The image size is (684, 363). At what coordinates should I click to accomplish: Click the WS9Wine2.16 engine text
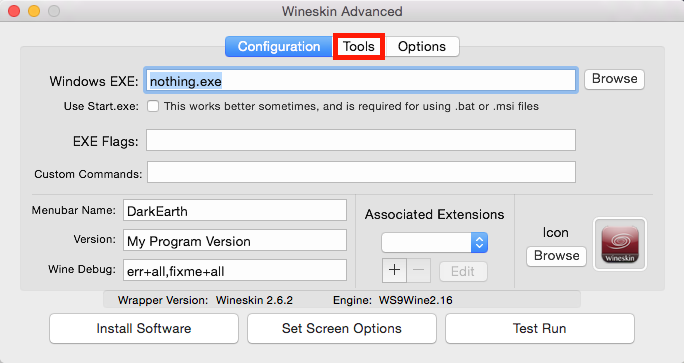click(415, 300)
